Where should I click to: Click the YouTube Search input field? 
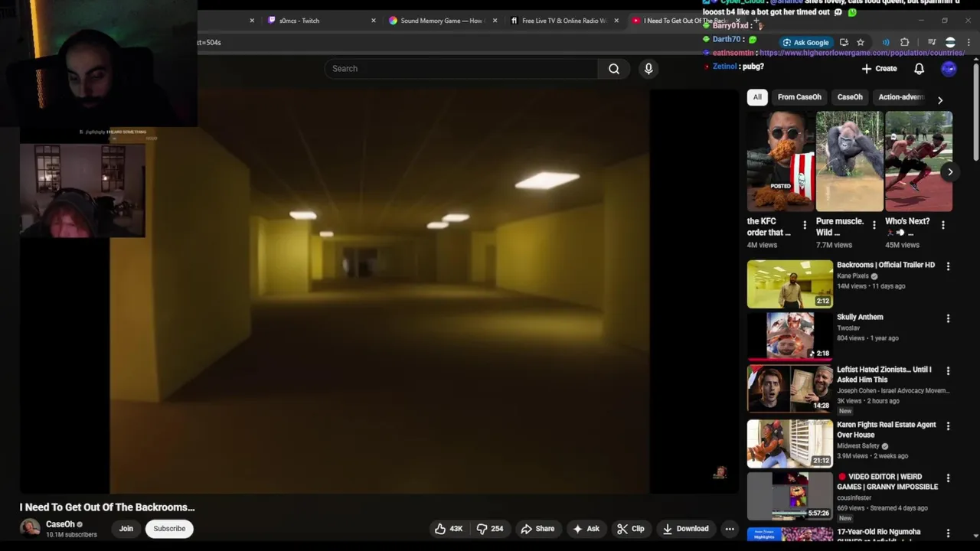click(x=461, y=69)
